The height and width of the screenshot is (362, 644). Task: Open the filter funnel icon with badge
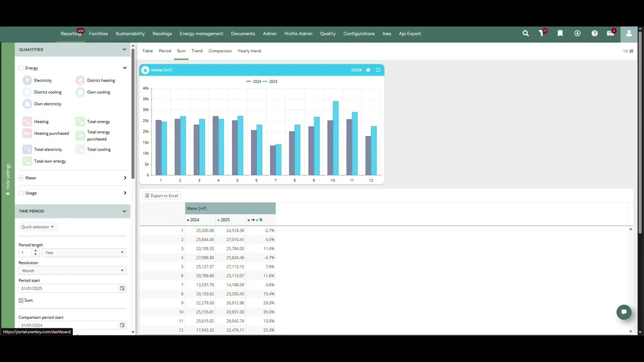542,33
